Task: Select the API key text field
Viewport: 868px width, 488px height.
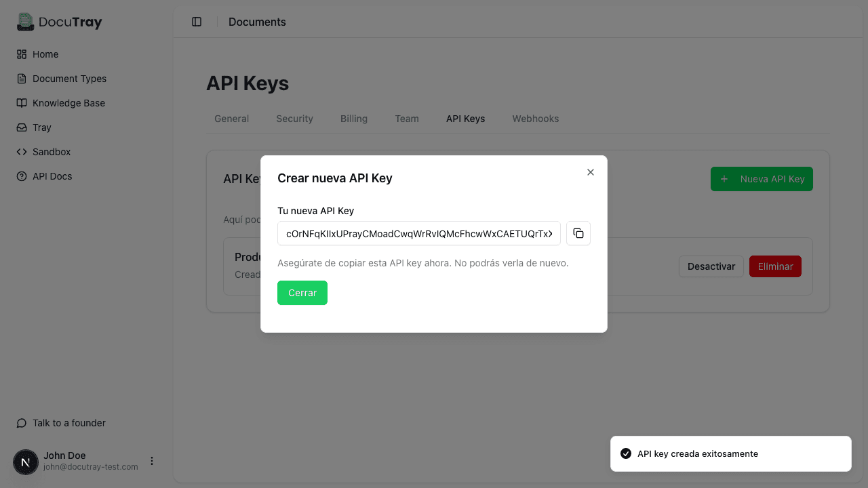Action: 418,233
